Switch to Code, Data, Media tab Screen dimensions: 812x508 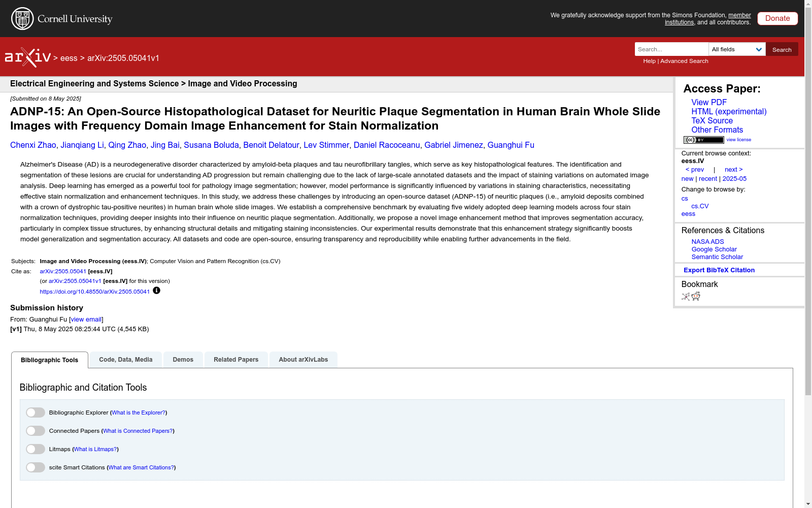click(126, 360)
